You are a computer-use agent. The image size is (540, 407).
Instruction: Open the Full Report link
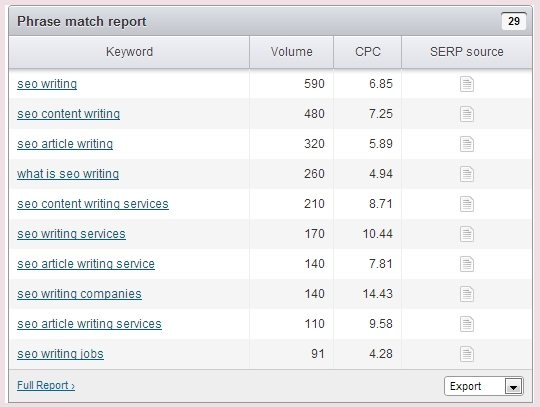tap(46, 385)
